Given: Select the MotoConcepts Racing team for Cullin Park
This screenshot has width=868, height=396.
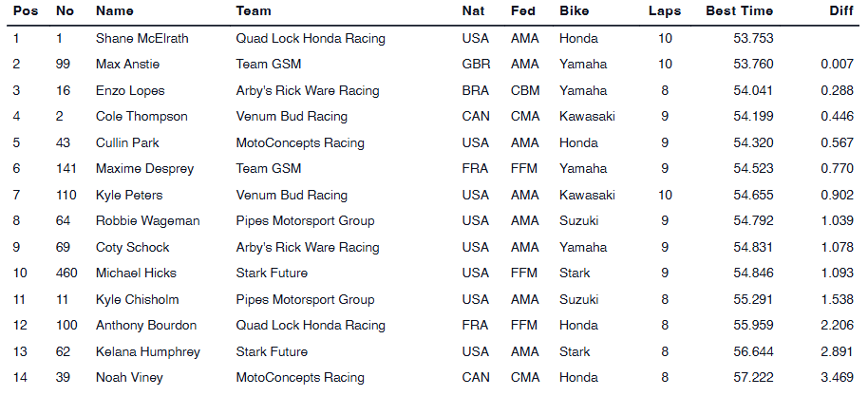Looking at the screenshot, I should [300, 143].
